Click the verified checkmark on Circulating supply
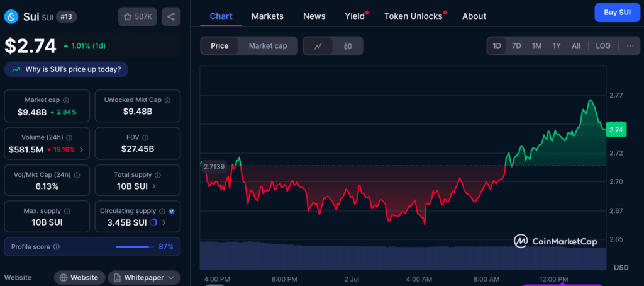Image resolution: width=644 pixels, height=286 pixels. coord(172,211)
